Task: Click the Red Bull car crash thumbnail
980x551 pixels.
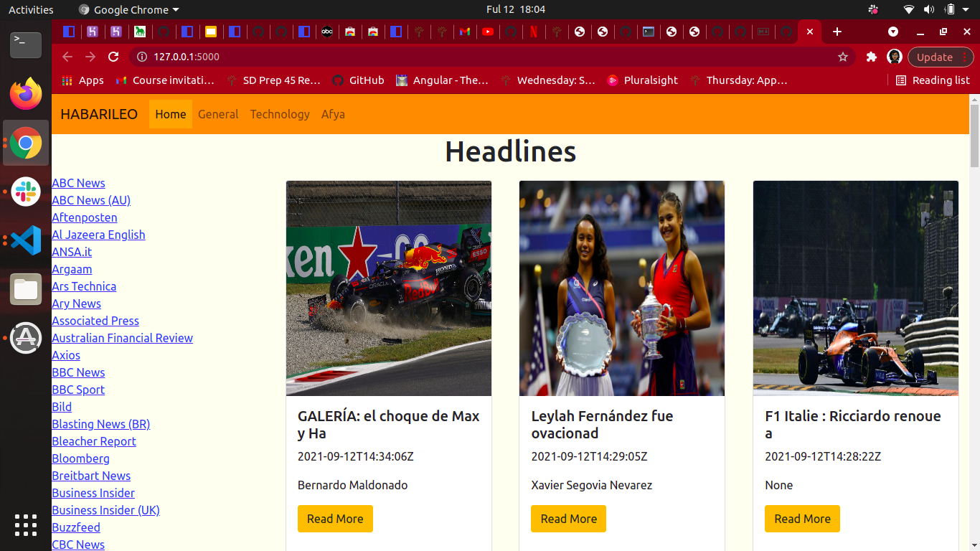Action: tap(389, 288)
